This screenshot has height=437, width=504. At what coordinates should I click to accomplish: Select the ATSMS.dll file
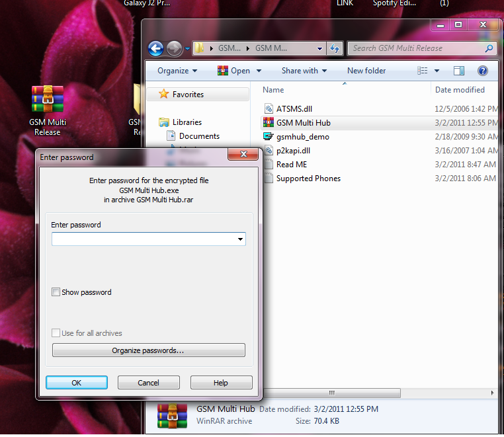tap(294, 109)
